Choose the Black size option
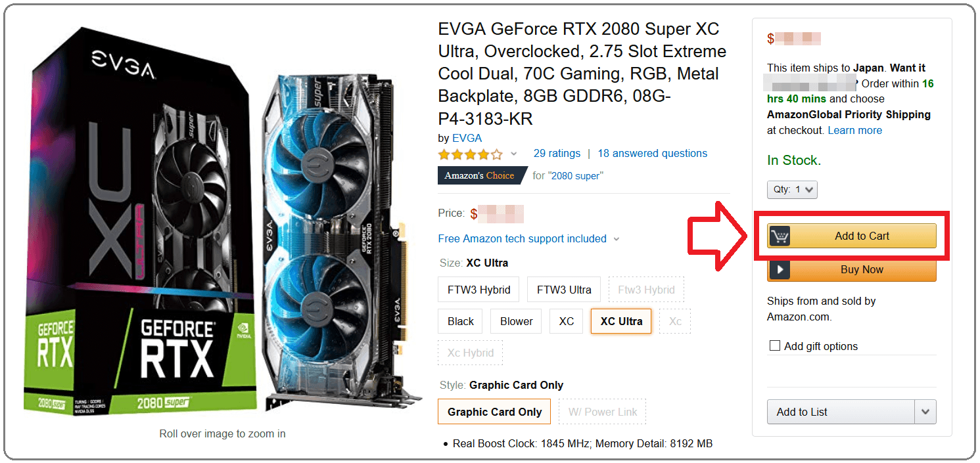This screenshot has width=980, height=463. 461,321
